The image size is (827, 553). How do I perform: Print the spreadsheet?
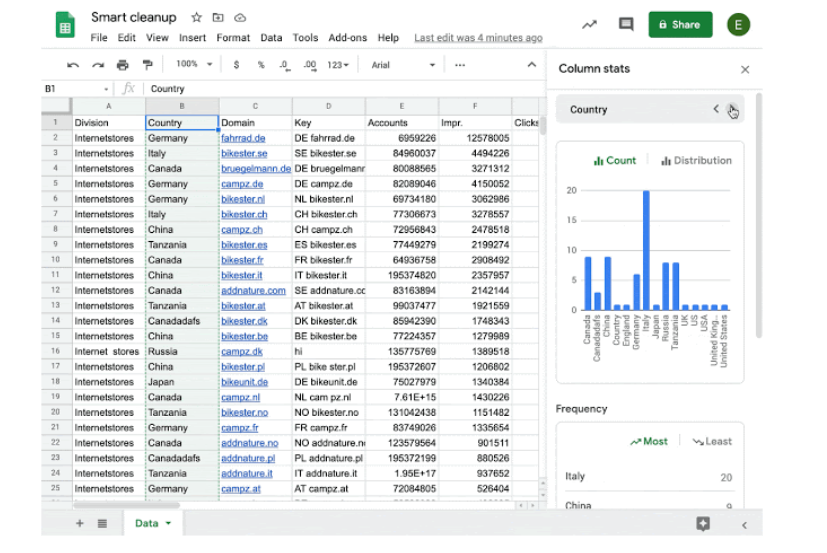[x=123, y=65]
